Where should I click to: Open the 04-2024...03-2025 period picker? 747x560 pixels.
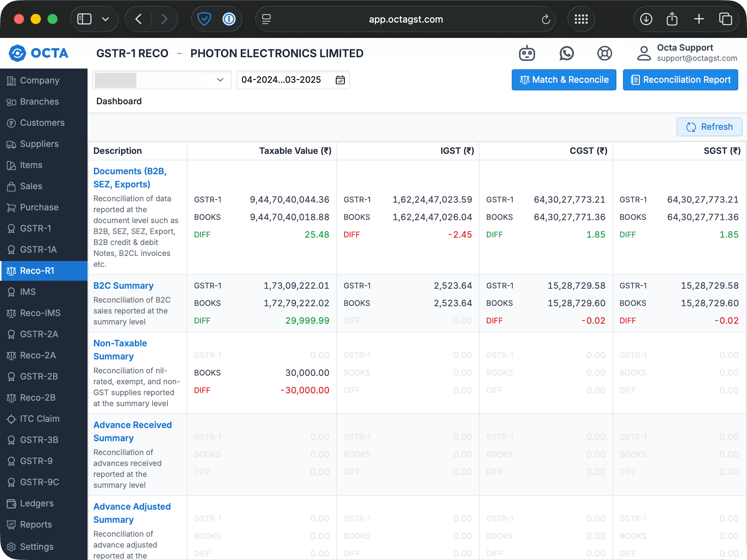(281, 80)
